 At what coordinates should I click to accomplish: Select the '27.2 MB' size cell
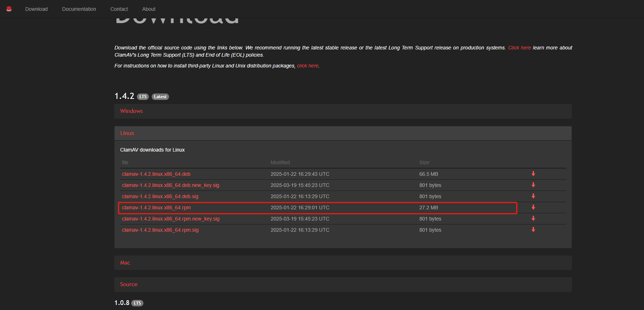(428, 208)
